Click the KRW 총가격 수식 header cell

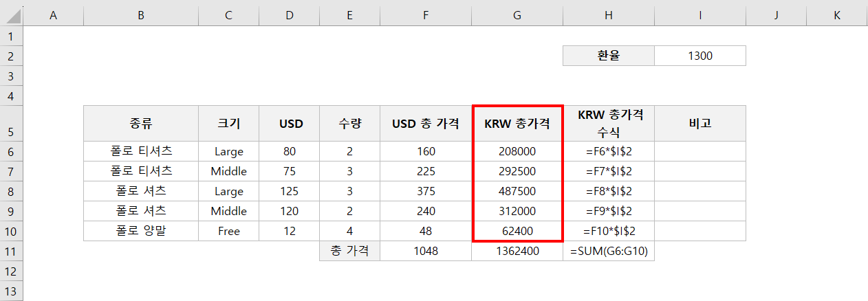(x=608, y=124)
